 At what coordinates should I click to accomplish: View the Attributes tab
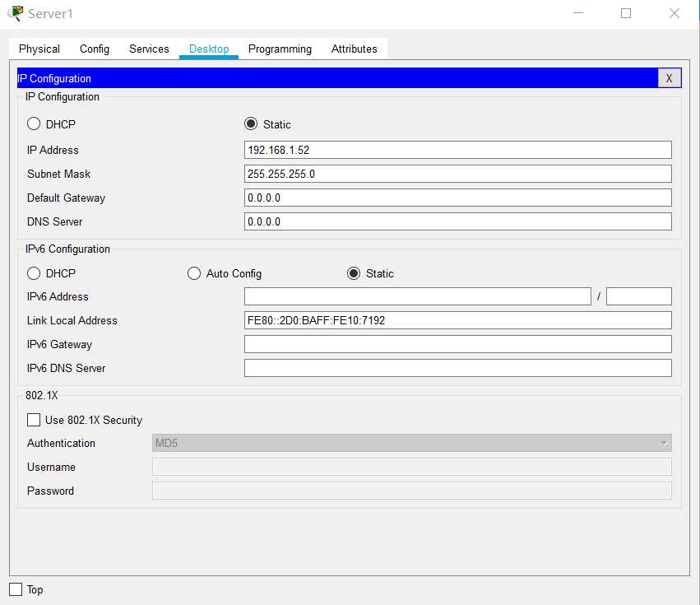[x=354, y=49]
